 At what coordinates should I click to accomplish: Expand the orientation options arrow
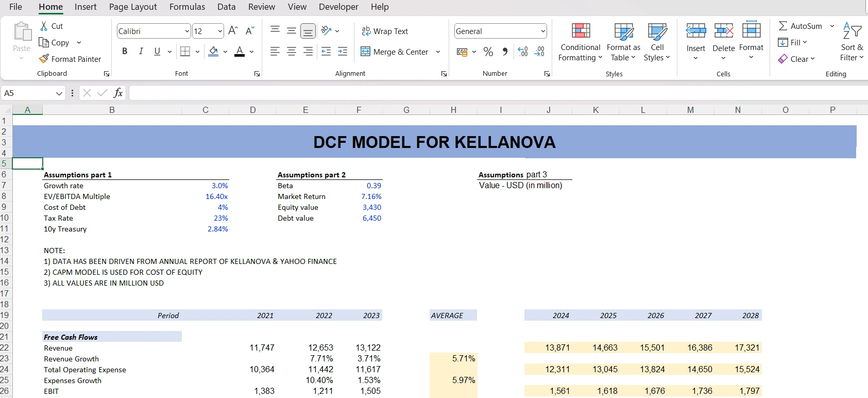(337, 31)
